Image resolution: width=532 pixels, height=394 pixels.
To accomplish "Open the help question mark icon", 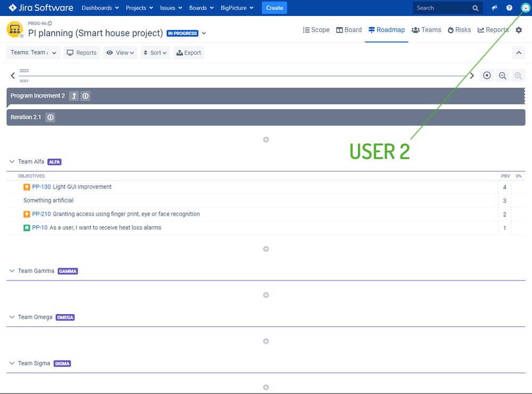I will click(x=509, y=8).
